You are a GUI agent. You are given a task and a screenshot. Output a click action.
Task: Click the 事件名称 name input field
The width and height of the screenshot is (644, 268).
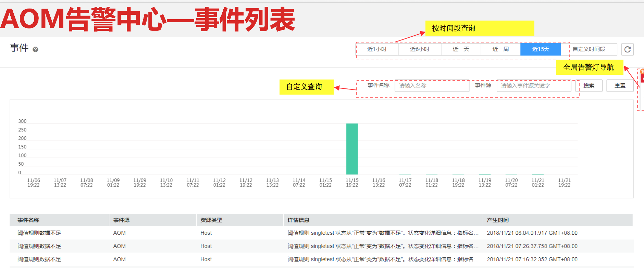[x=432, y=86]
